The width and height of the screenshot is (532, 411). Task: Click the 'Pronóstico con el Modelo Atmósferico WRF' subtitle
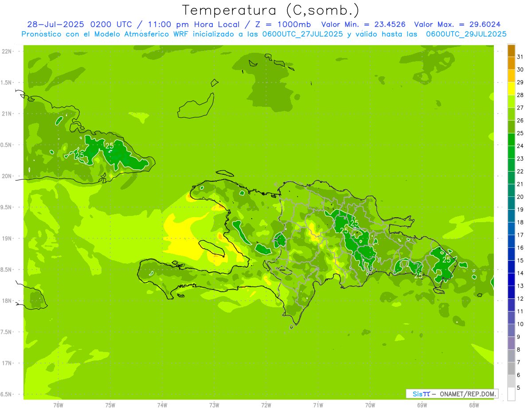pos(106,34)
